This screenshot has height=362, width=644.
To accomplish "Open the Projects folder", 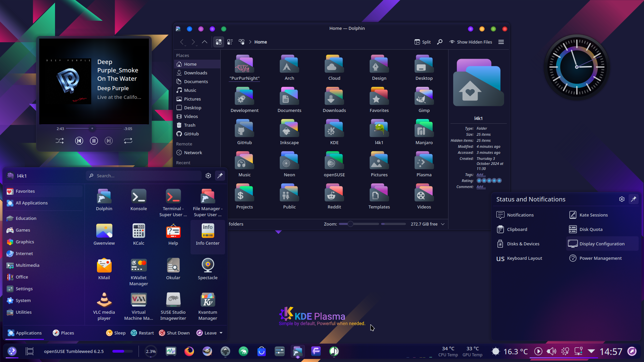I will [x=245, y=196].
